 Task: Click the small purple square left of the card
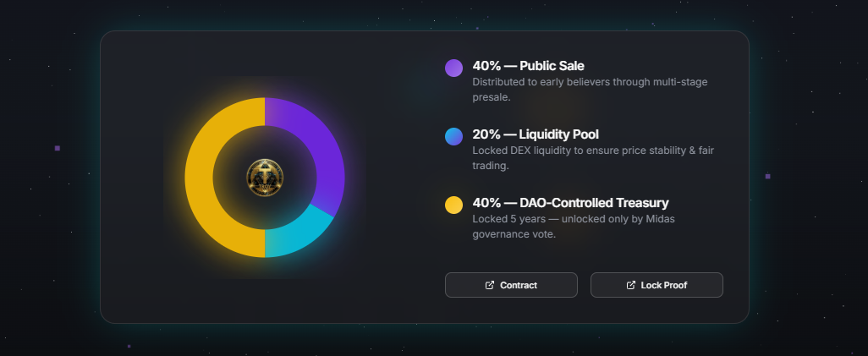click(x=58, y=148)
